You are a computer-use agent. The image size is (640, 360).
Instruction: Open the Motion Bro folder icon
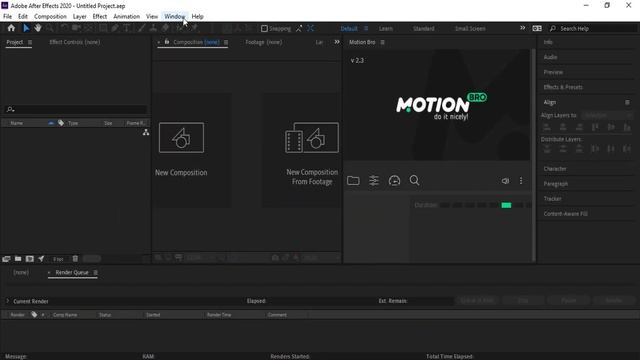tap(353, 180)
